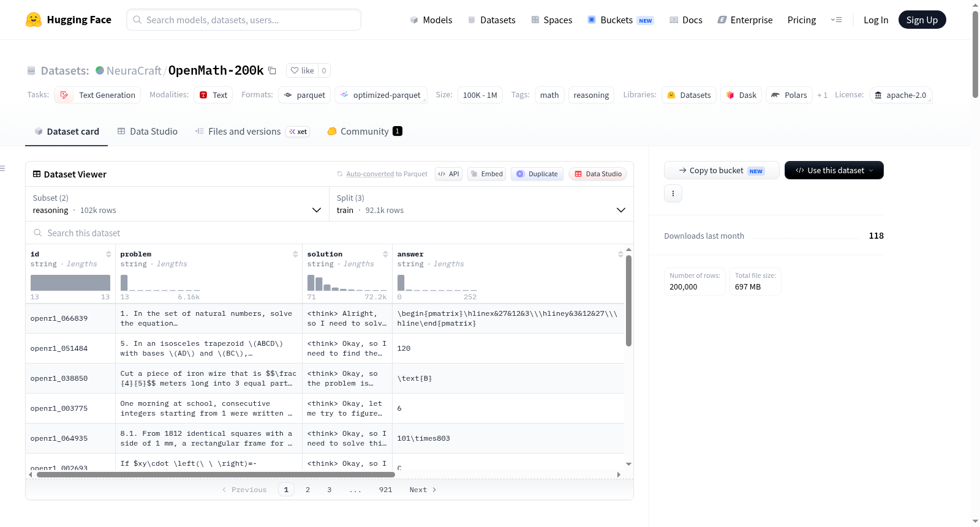Click the Hugging Face logo icon
980x527 pixels.
click(34, 20)
